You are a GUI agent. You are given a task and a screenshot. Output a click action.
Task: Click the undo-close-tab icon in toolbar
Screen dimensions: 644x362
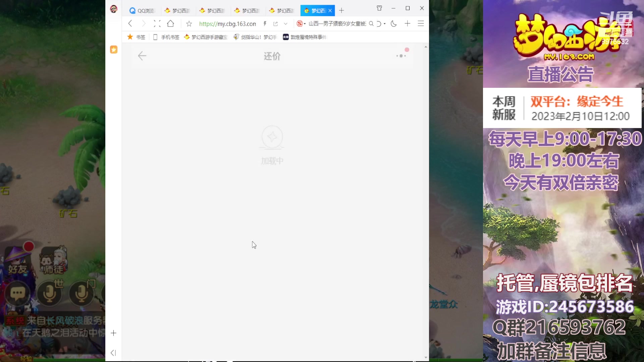click(x=379, y=23)
